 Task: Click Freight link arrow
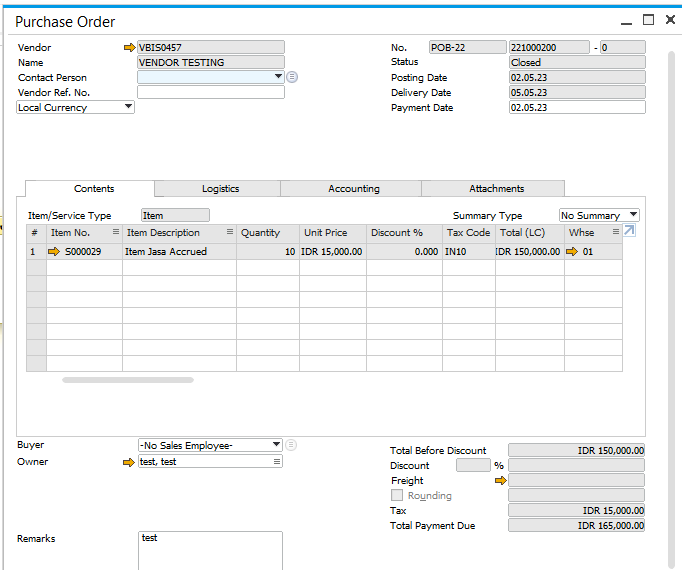click(501, 480)
